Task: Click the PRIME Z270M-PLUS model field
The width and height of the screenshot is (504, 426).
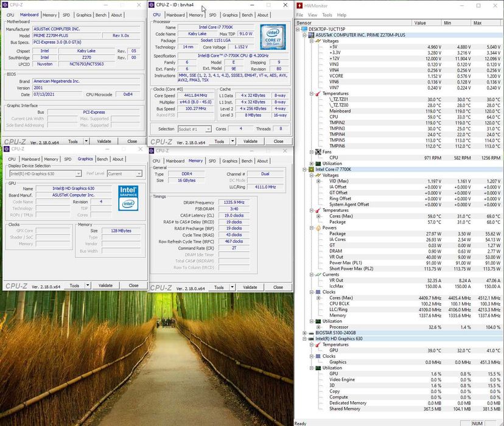Action: 66,36
